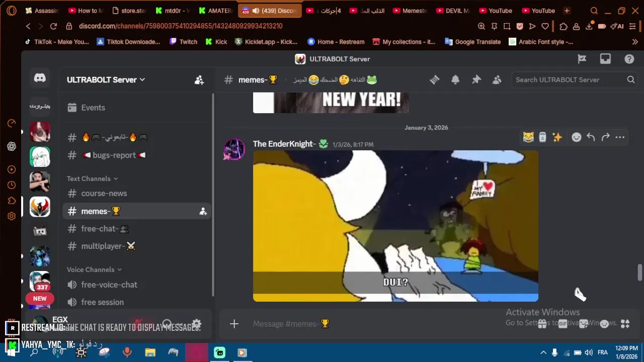644x362 pixels.
Task: Open Events in channel list
Action: click(137, 108)
